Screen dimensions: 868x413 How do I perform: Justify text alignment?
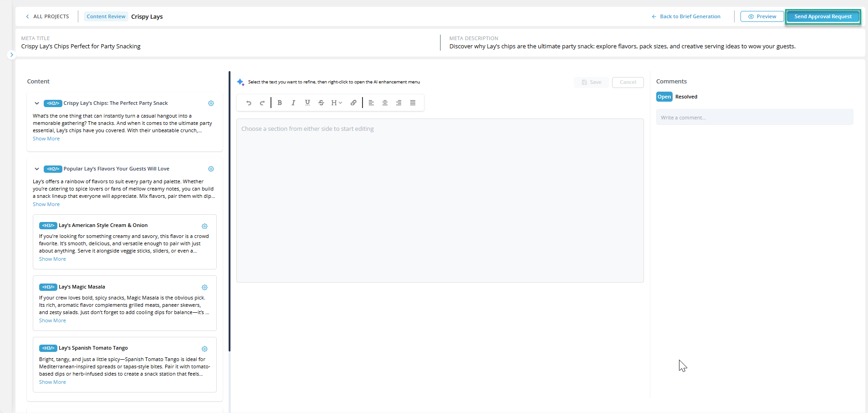(413, 103)
